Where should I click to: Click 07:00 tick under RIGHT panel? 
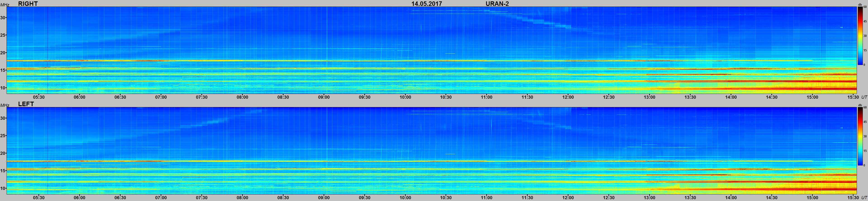161,97
